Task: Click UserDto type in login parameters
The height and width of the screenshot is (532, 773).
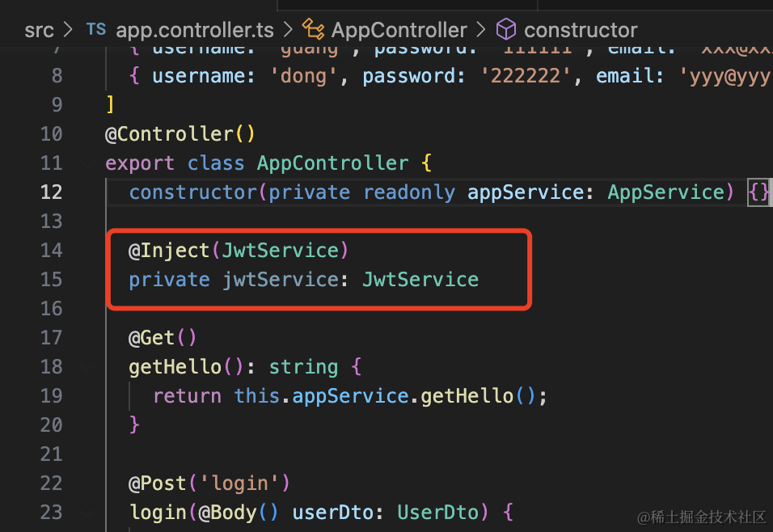Action: tap(437, 513)
